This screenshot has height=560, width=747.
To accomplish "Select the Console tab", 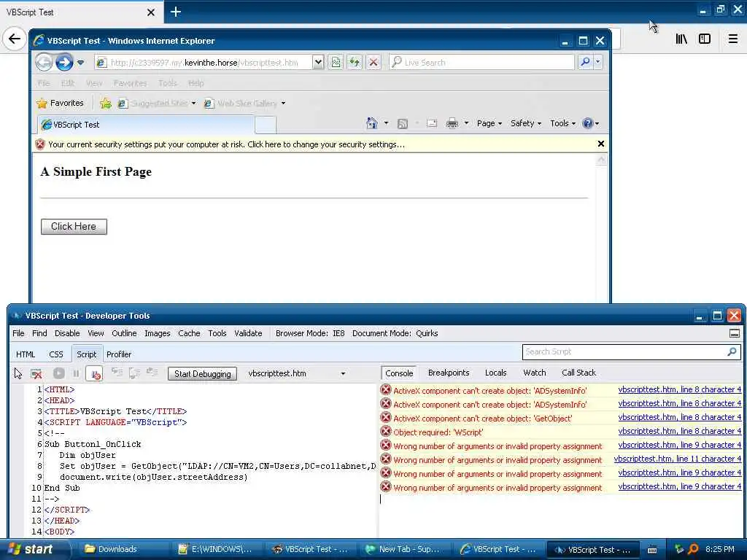I will 399,373.
